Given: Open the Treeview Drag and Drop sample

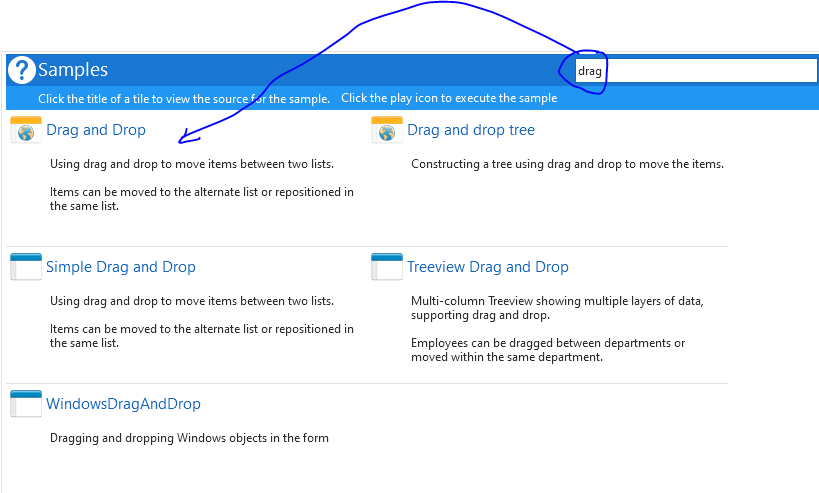Looking at the screenshot, I should 488,267.
